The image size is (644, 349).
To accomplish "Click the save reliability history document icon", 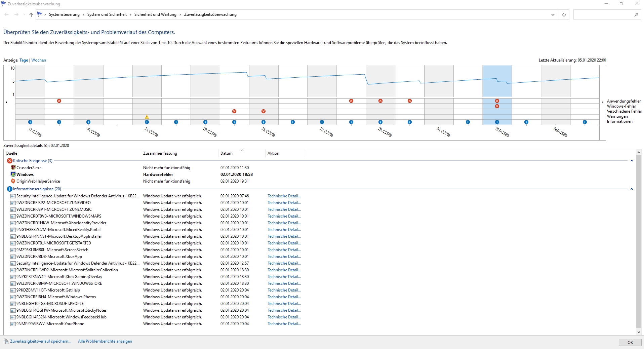I will [6, 341].
